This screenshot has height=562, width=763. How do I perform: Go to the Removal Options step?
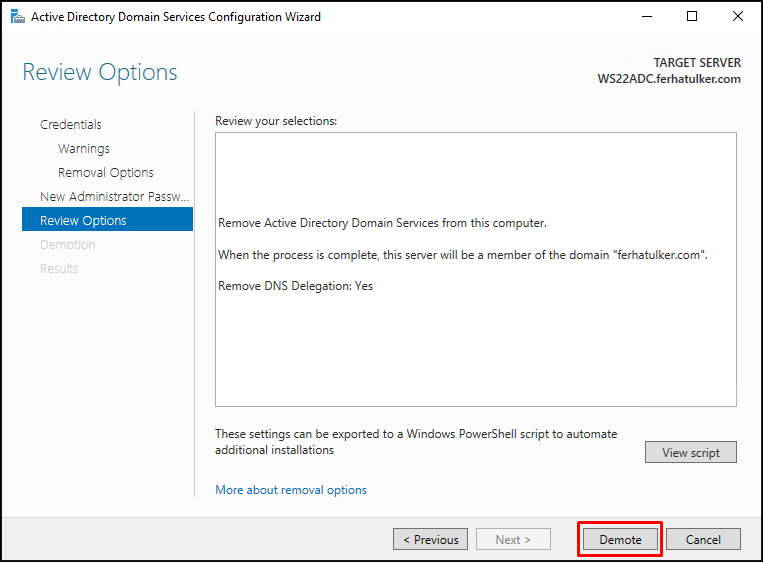pos(106,172)
